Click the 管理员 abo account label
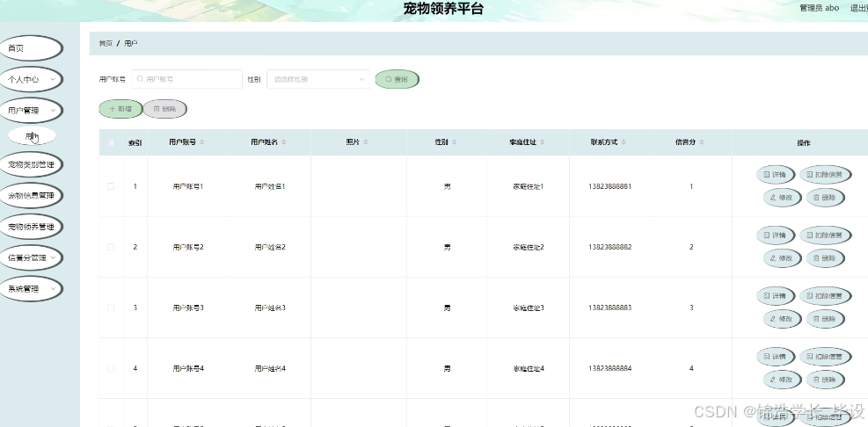The height and width of the screenshot is (427, 868). (x=820, y=8)
